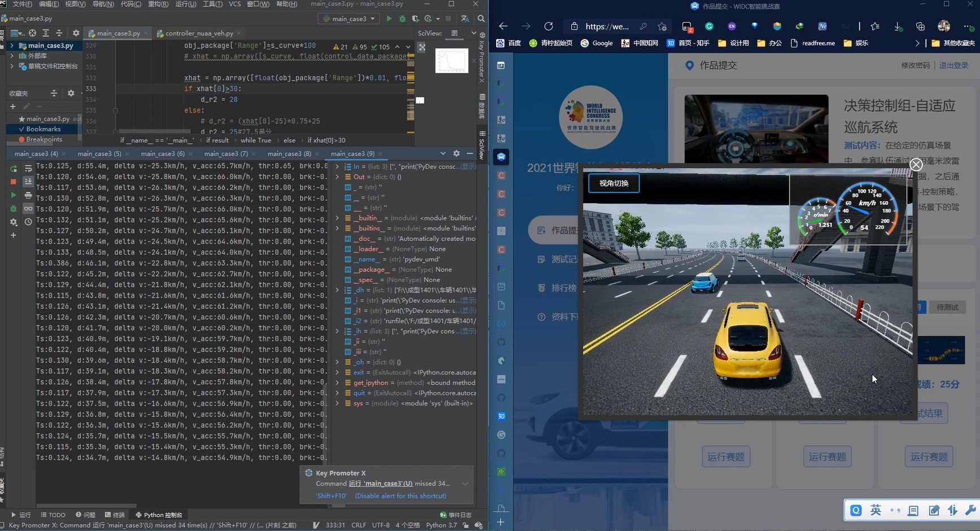The width and height of the screenshot is (980, 531).
Task: Click the console horizontal scrollbar
Action: point(86,506)
